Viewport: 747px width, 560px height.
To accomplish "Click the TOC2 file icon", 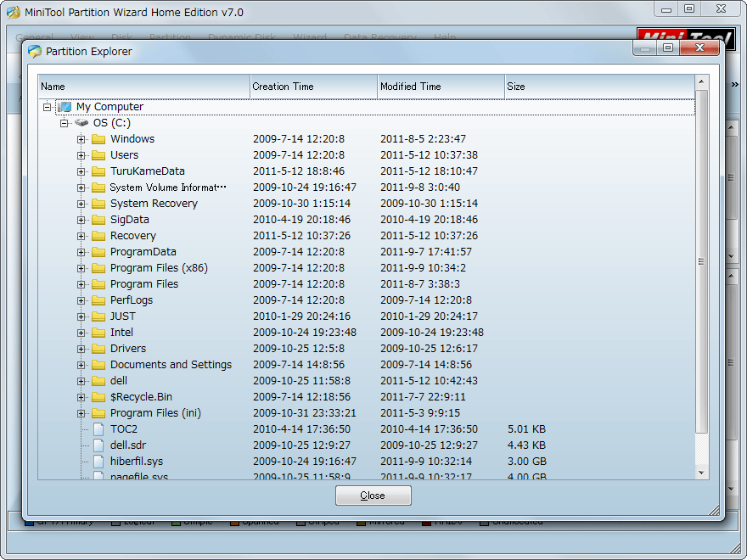I will [98, 429].
